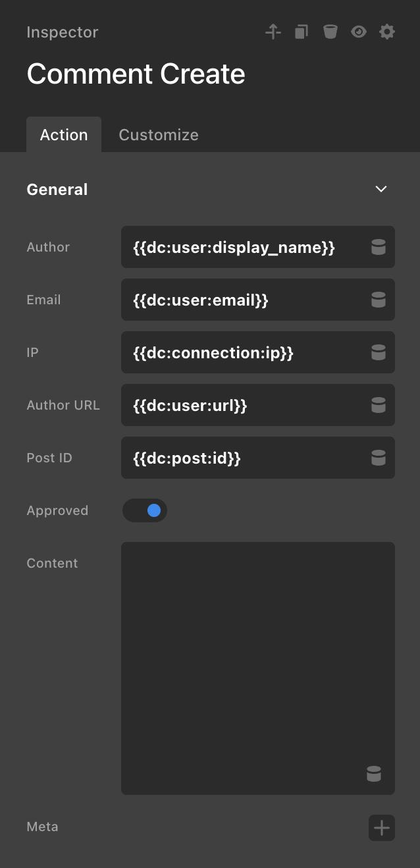
Task: Toggle the eye visibility icon
Action: (x=358, y=32)
